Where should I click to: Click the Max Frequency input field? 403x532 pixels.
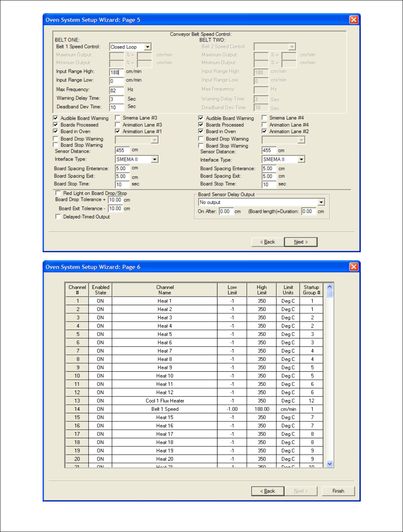click(116, 90)
